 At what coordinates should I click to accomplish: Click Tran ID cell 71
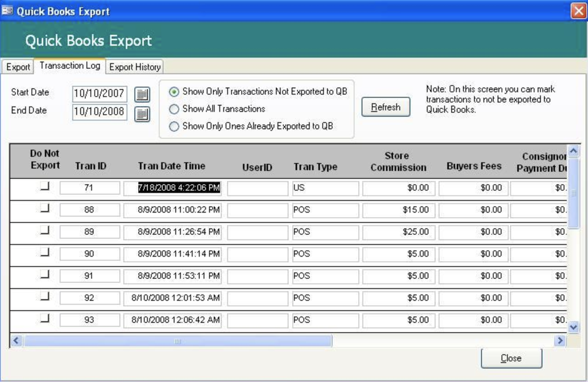pos(89,188)
